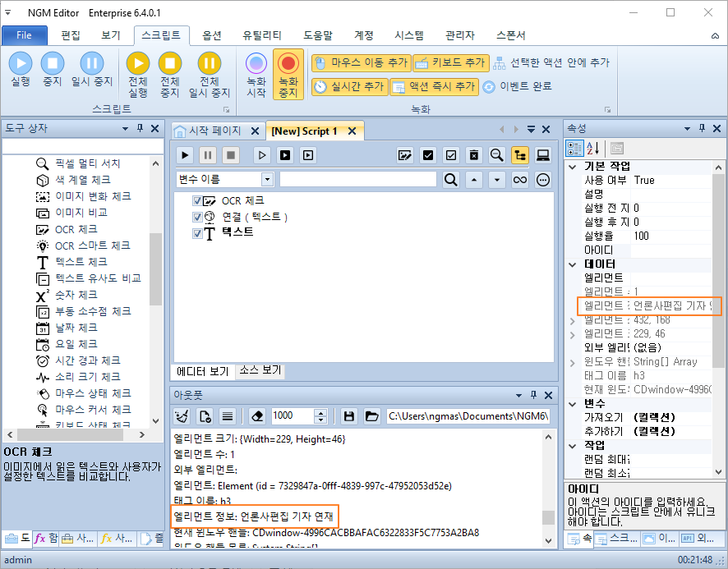Open the 변수 이름 dropdown
This screenshot has height=569, width=728.
click(x=267, y=179)
